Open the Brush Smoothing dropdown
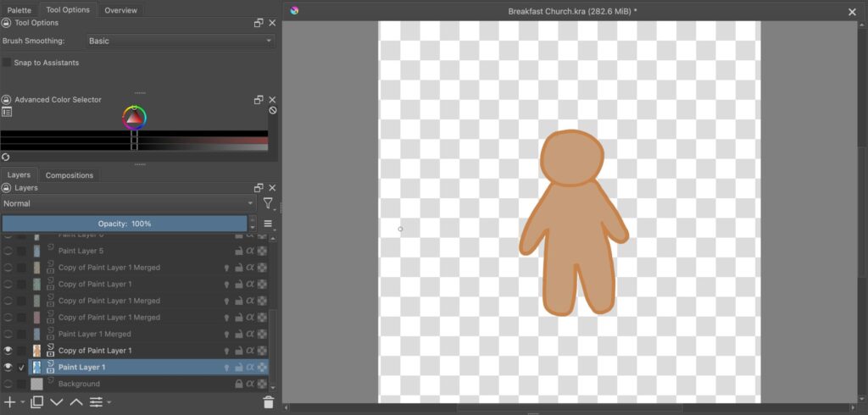 [x=181, y=41]
